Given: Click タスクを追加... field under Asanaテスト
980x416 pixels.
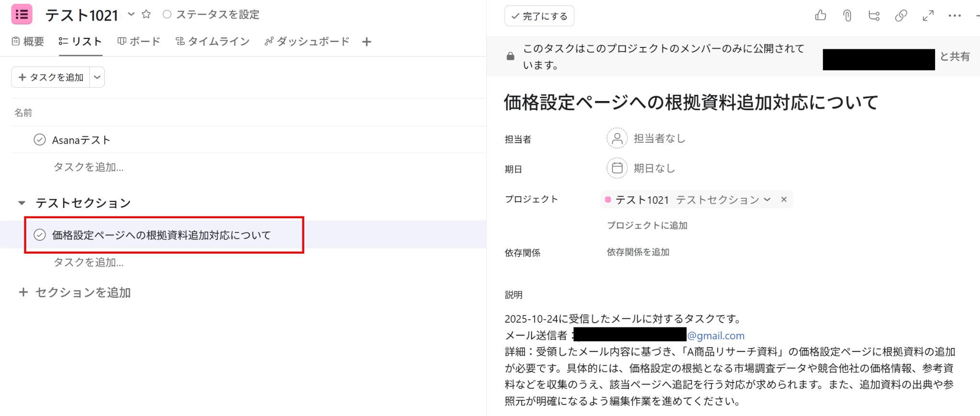Looking at the screenshot, I should pyautogui.click(x=89, y=167).
